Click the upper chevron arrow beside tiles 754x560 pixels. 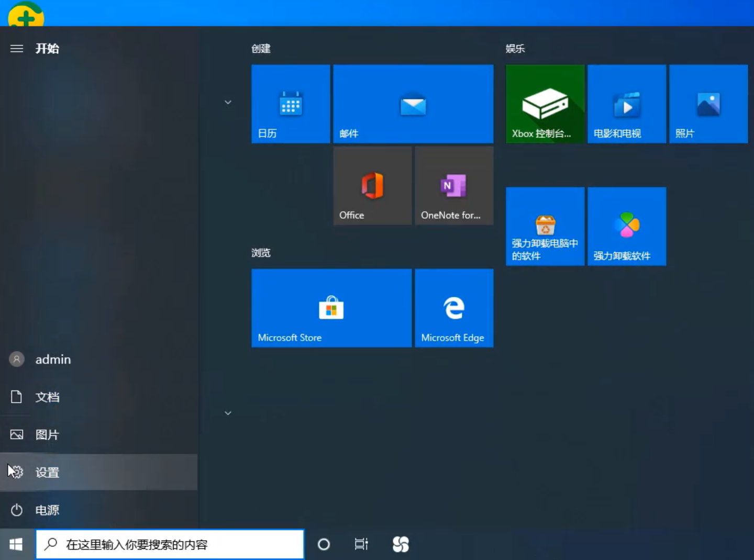(x=228, y=102)
